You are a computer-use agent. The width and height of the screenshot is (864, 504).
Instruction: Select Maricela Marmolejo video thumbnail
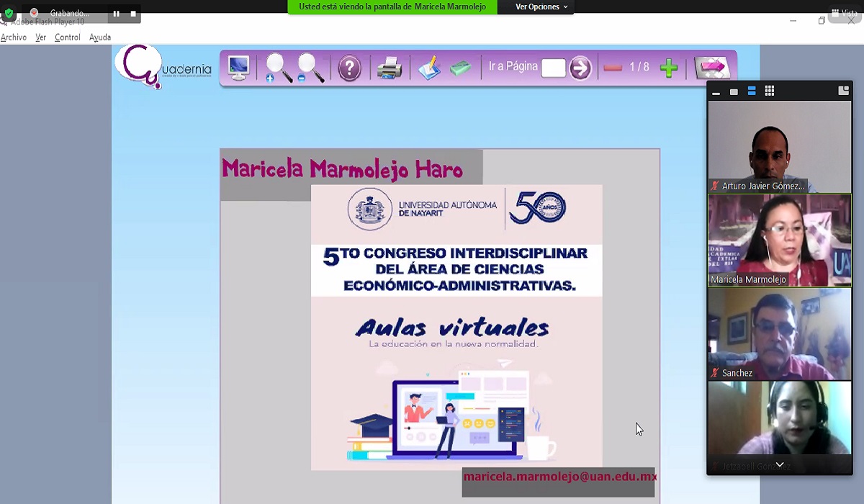pyautogui.click(x=779, y=240)
